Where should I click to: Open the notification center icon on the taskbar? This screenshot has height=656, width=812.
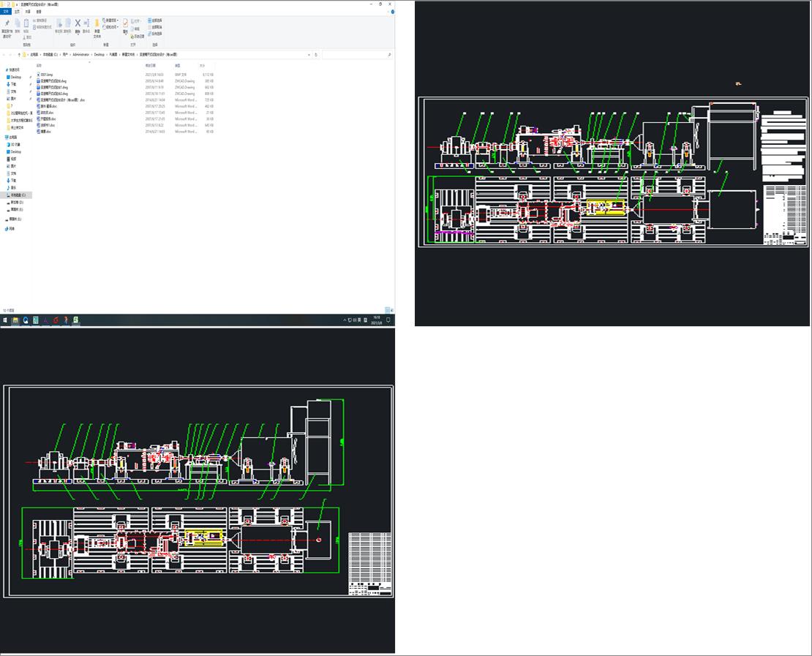pos(388,320)
